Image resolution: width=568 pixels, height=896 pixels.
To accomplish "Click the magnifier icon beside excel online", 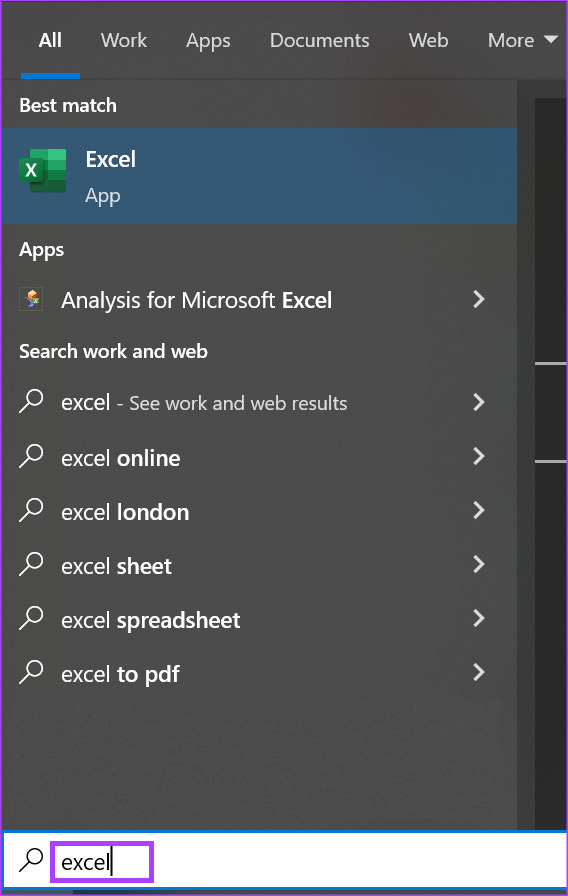I will 31,457.
